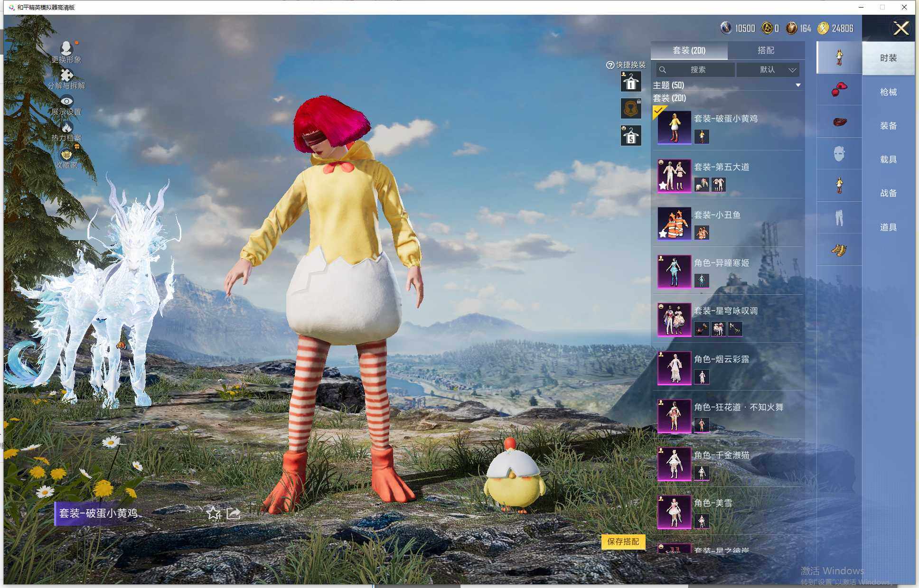919x588 pixels.
Task: Switch to the 搭配 tab
Action: pyautogui.click(x=766, y=50)
